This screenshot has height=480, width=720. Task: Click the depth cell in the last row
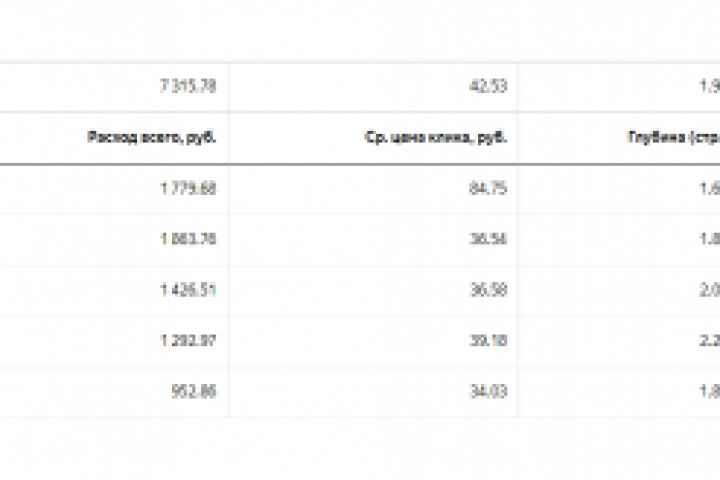708,393
